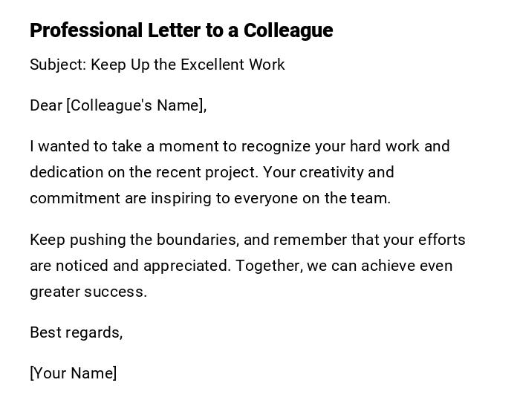Click the [Colleague's Name] placeholder
The height and width of the screenshot is (420, 520).
tap(136, 105)
